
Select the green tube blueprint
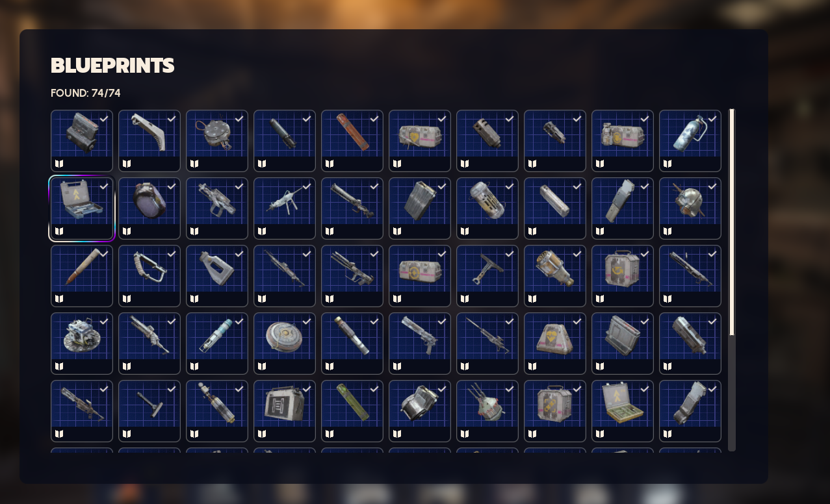pyautogui.click(x=352, y=411)
